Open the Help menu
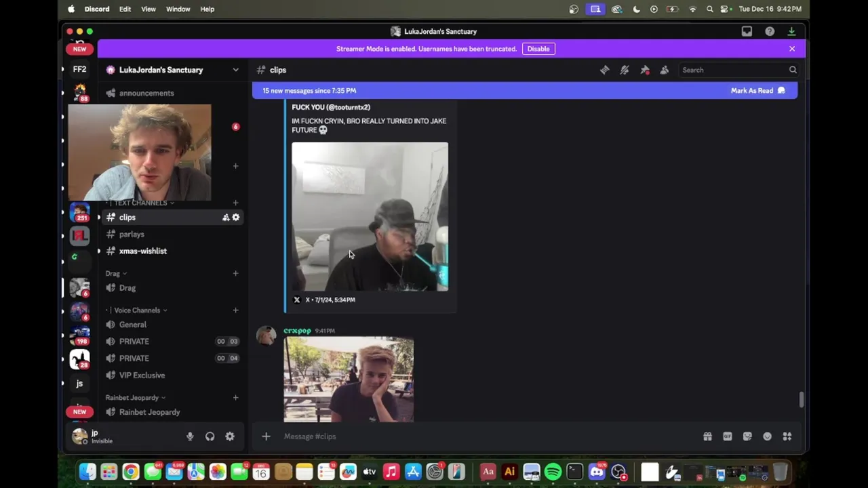868x488 pixels. click(208, 9)
